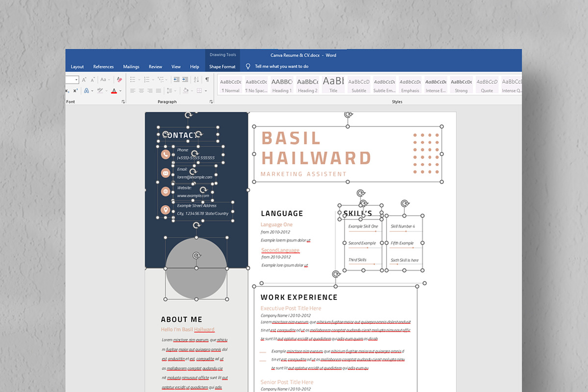Apply red font color using the A icon
588x392 pixels.
pos(114,91)
